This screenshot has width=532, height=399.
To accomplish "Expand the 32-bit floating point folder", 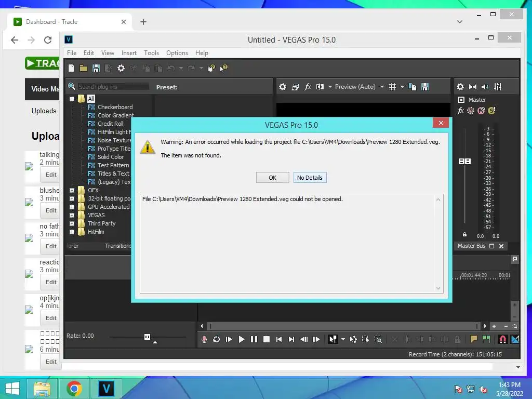I will [x=72, y=199].
